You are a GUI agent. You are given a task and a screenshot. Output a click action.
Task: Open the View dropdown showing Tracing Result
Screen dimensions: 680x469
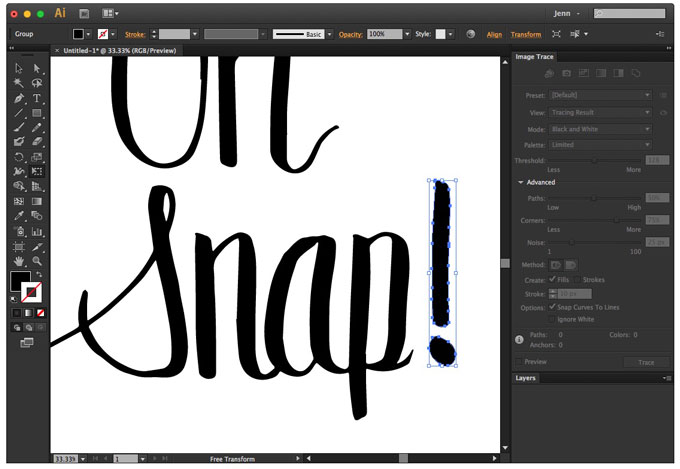[x=600, y=112]
